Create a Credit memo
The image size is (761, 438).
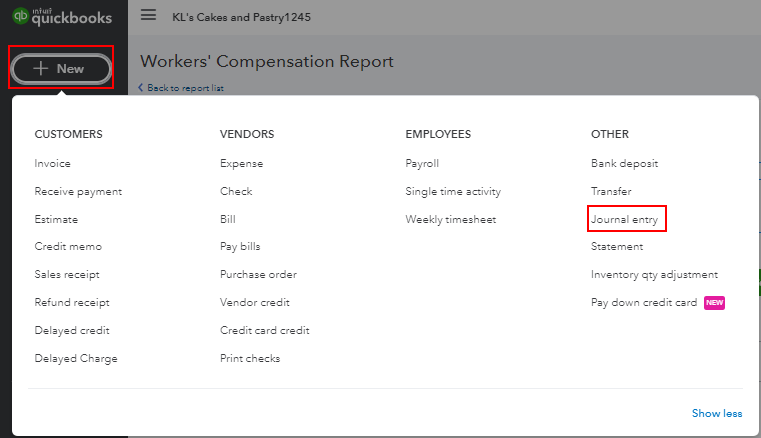[68, 247]
